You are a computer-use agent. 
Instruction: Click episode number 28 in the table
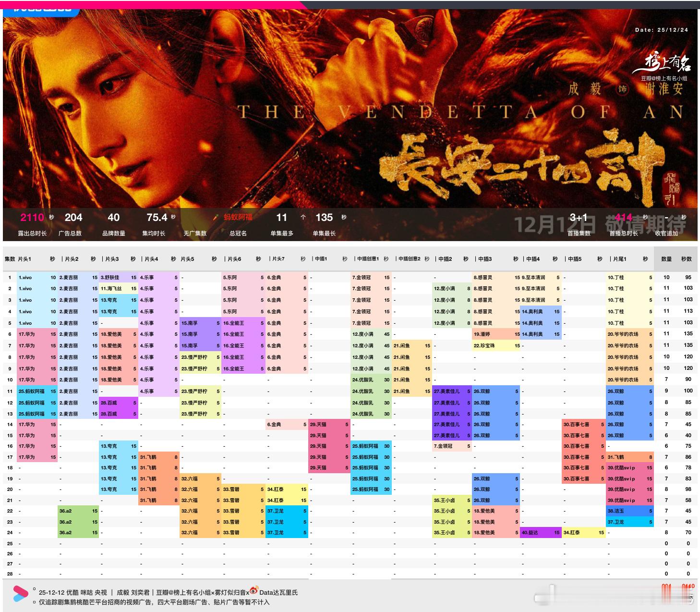click(x=10, y=574)
